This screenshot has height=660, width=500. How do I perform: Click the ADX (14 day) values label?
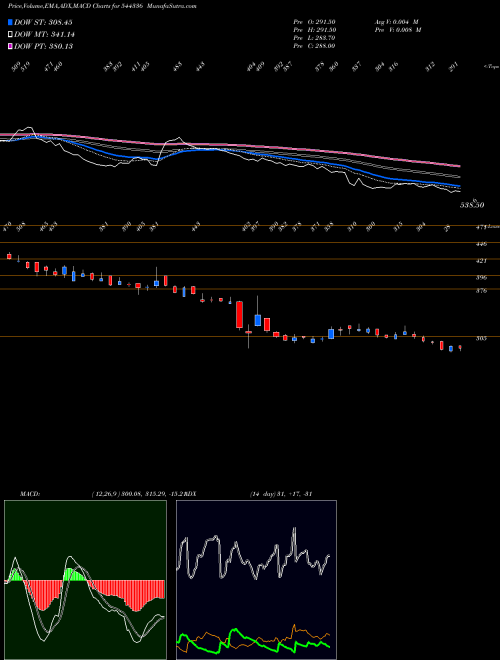coord(280,493)
